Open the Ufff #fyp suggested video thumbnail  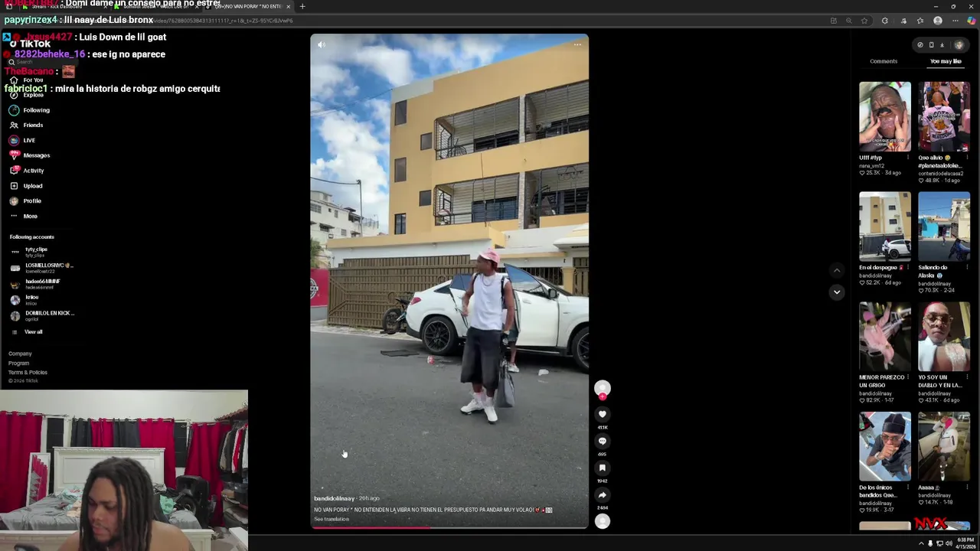click(885, 116)
